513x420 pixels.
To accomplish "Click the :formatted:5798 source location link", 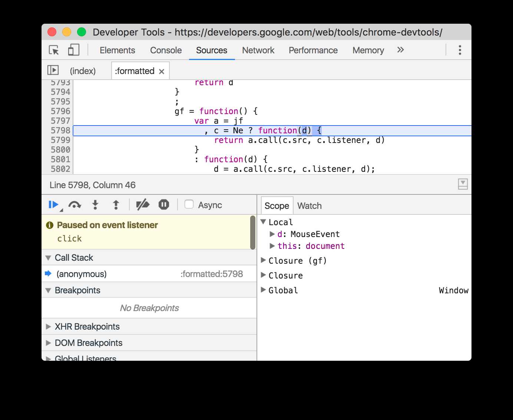I will pyautogui.click(x=212, y=274).
